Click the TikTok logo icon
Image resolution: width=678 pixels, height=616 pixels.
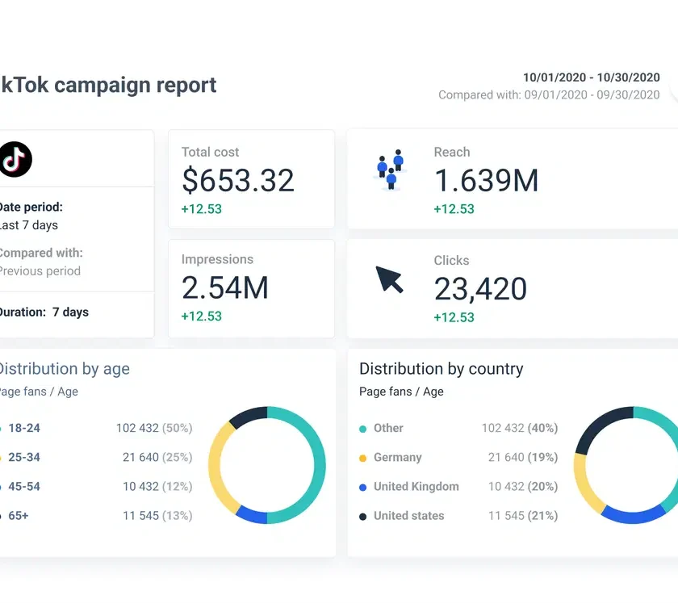pyautogui.click(x=15, y=159)
